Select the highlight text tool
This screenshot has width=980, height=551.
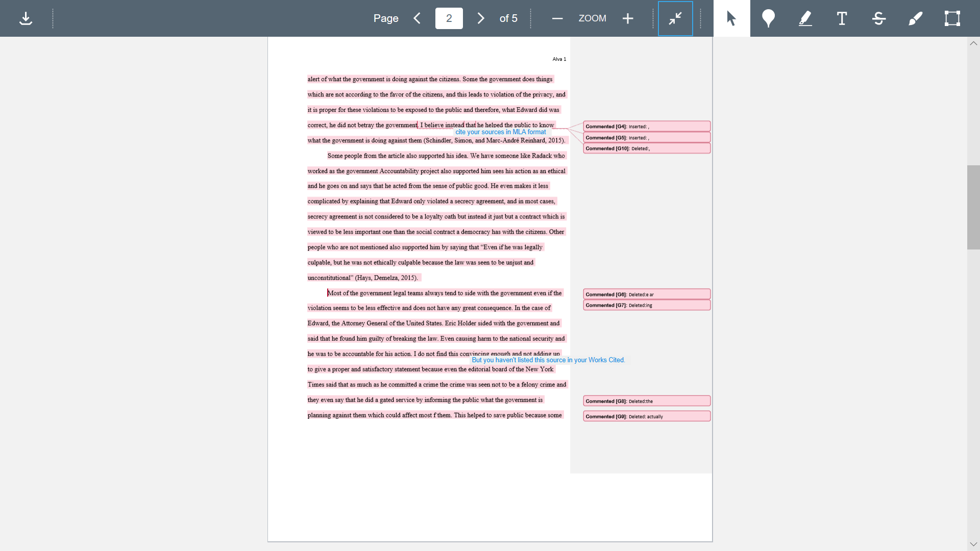805,18
